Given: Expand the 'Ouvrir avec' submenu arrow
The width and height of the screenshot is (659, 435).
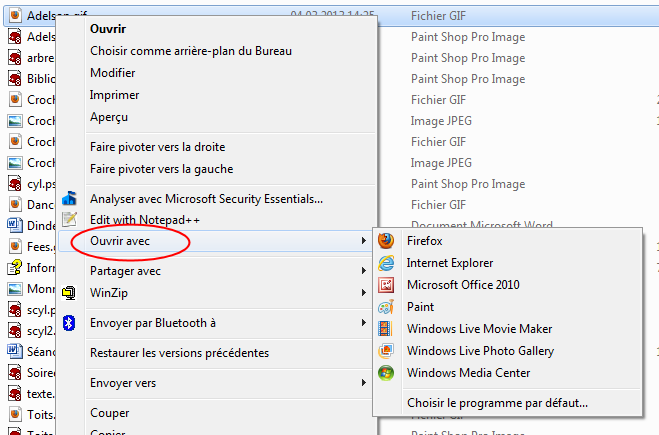Looking at the screenshot, I should pyautogui.click(x=363, y=241).
